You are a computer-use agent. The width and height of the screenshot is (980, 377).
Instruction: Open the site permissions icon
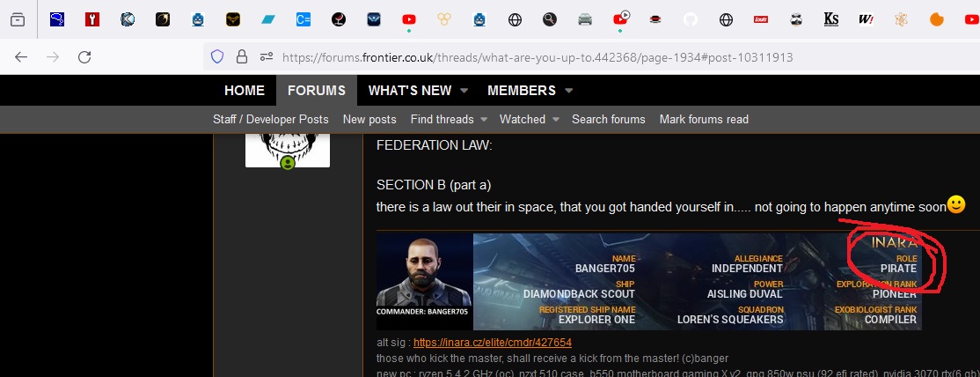[267, 57]
